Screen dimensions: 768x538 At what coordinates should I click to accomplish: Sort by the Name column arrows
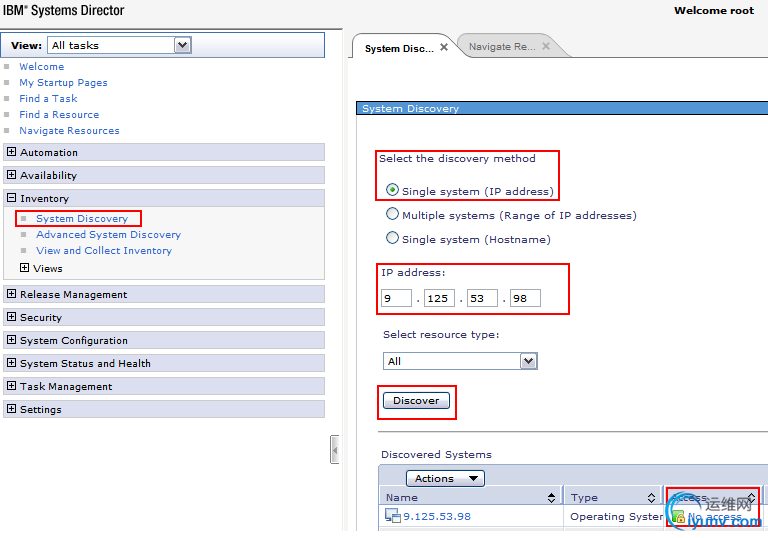552,498
